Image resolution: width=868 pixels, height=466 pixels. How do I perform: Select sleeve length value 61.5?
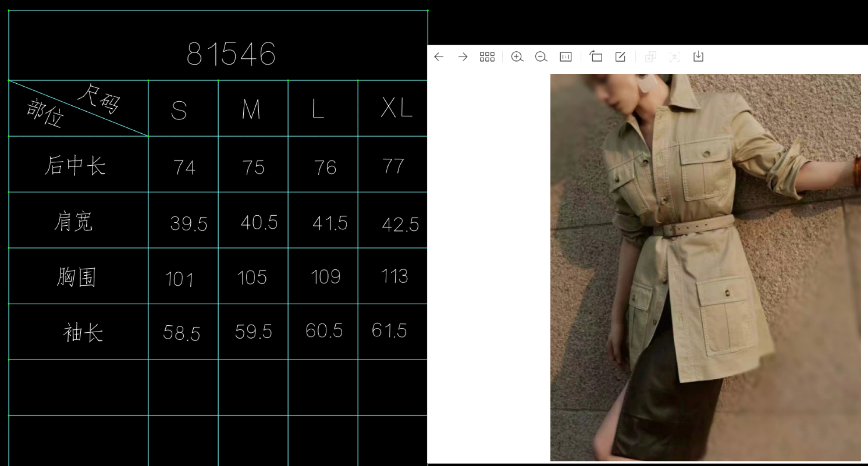pyautogui.click(x=389, y=331)
